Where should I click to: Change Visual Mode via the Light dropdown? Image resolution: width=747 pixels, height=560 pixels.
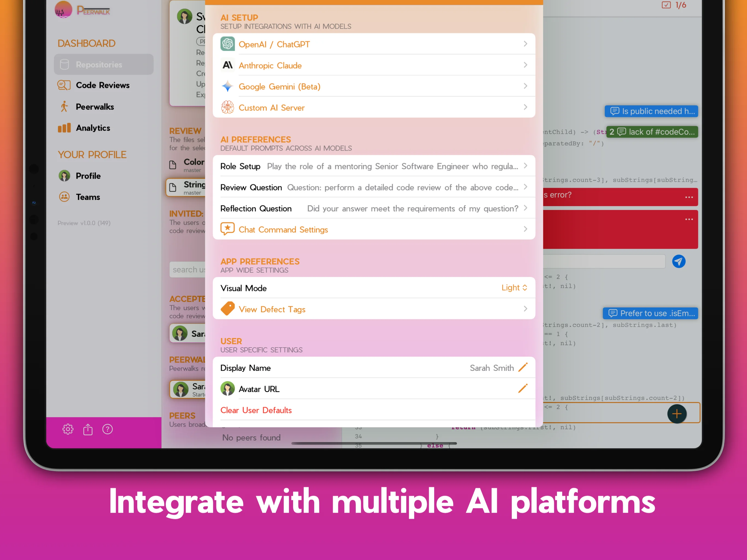click(x=514, y=288)
